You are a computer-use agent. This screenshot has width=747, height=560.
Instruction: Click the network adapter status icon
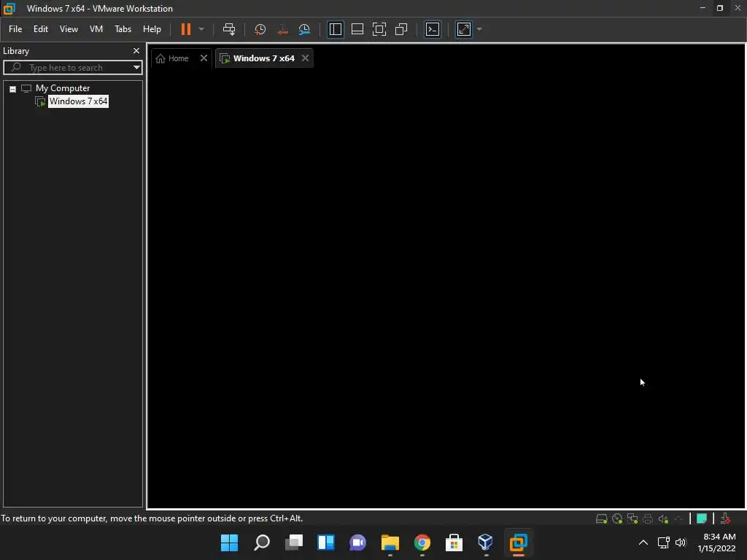632,519
